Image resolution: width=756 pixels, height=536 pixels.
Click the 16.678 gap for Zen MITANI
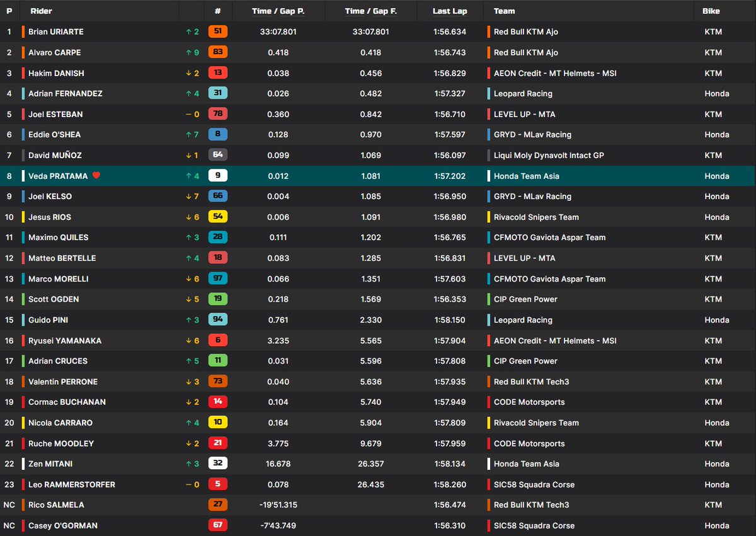[x=279, y=464]
